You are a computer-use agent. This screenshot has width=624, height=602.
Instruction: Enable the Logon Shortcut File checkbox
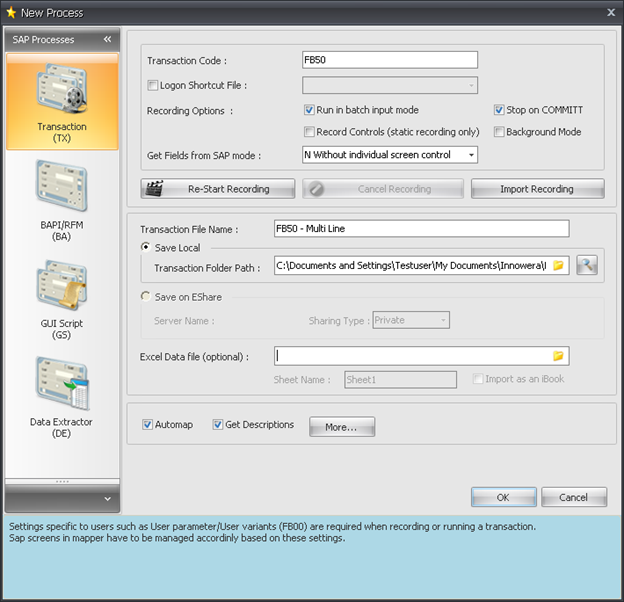pos(153,86)
